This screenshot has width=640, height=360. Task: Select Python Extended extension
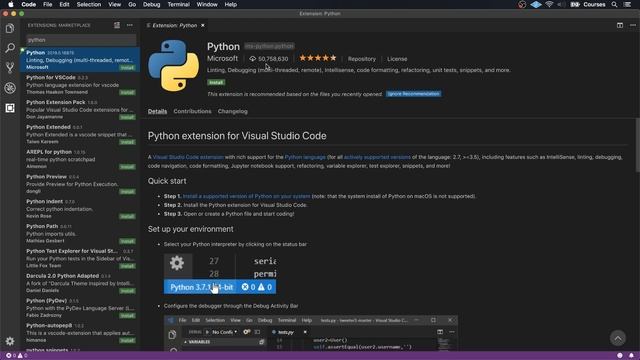pyautogui.click(x=80, y=134)
